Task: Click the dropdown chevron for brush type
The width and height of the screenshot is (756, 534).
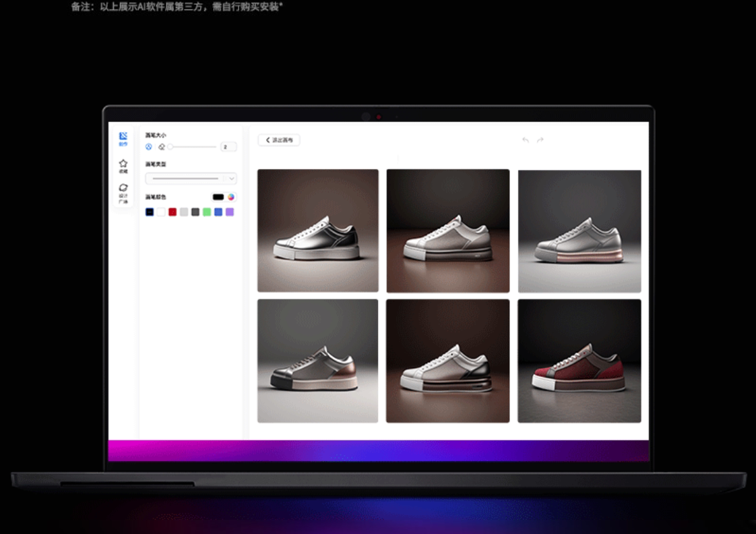Action: tap(231, 179)
